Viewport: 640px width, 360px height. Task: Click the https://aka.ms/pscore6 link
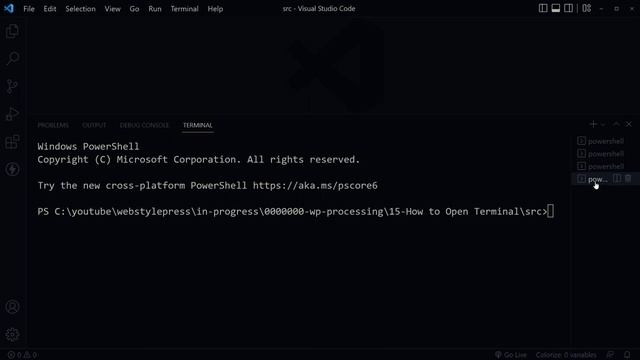pos(315,185)
